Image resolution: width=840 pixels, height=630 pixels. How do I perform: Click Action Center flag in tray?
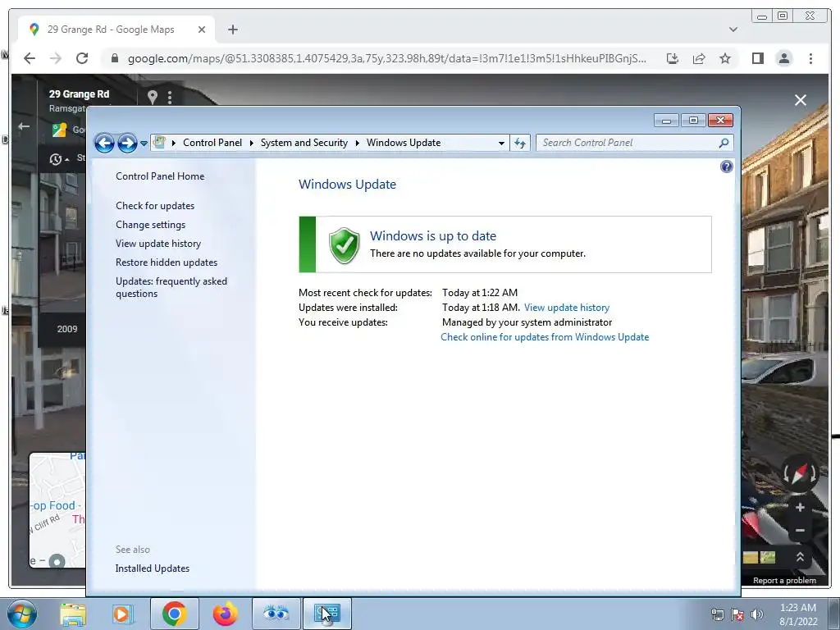737,614
